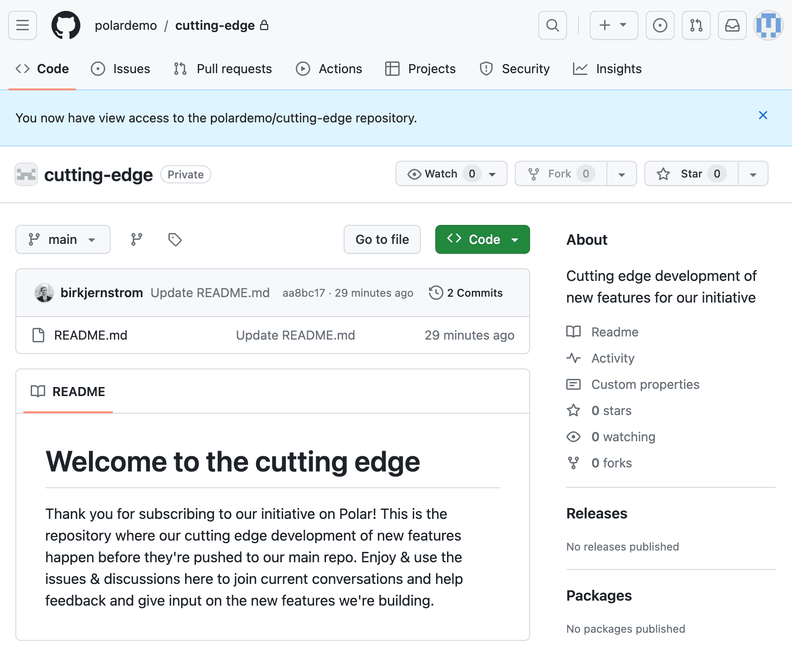Dismiss the view access notification banner
The width and height of the screenshot is (792, 672).
[x=763, y=116]
